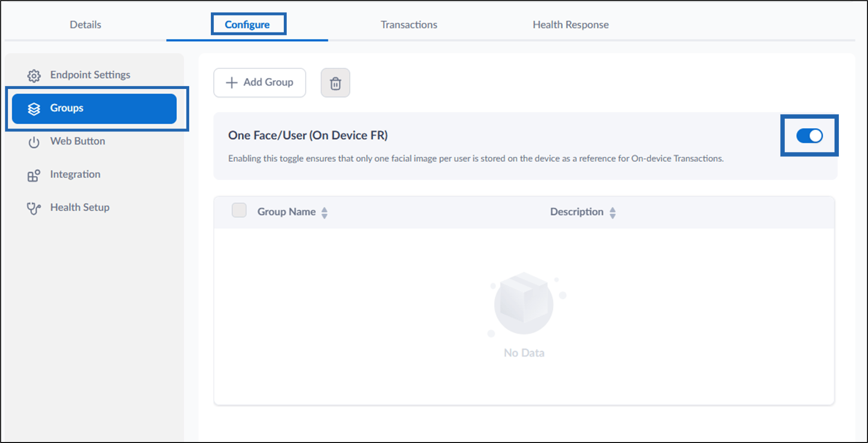Click the Group Name column header text
The width and height of the screenshot is (868, 443).
(286, 212)
